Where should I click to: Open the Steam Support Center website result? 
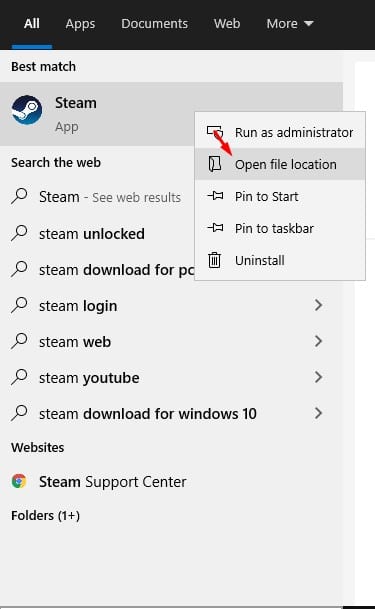tap(113, 482)
